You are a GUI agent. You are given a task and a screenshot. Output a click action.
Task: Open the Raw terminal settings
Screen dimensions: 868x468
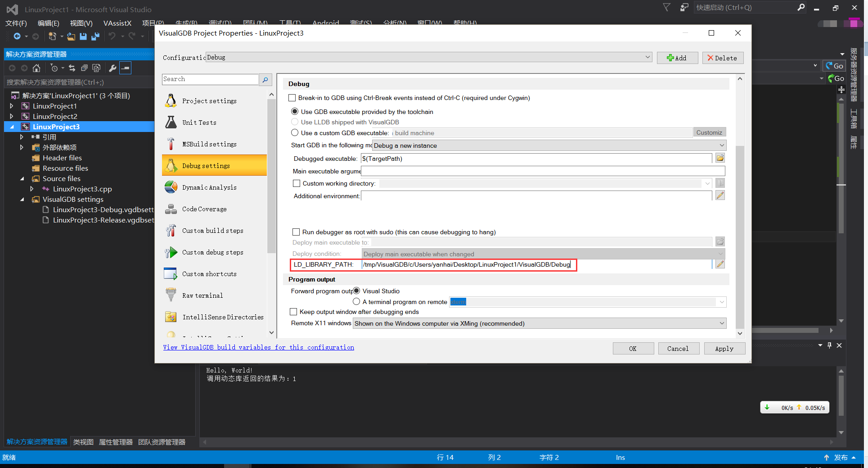(202, 295)
